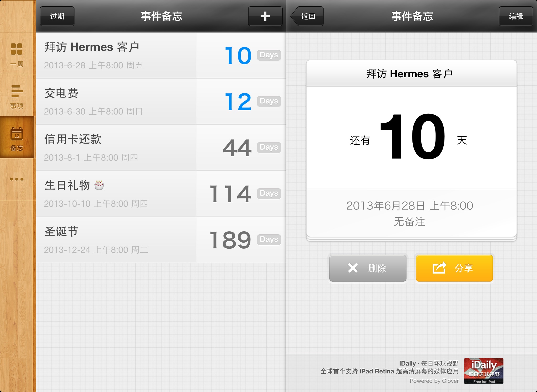Viewport: 537px width, 392px height.
Task: Share the event with 分享 button
Action: pyautogui.click(x=454, y=268)
